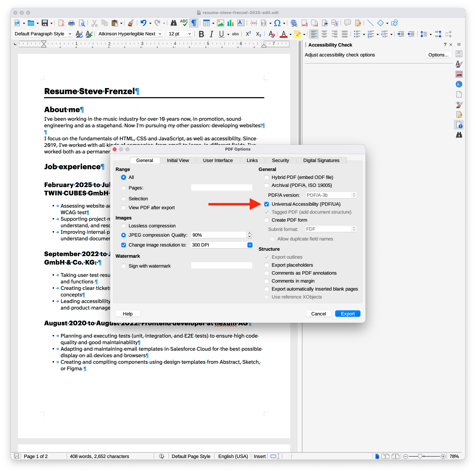Click the Find and Replace binoculars icon
Viewport: 476px width, 473px height.
(x=173, y=23)
